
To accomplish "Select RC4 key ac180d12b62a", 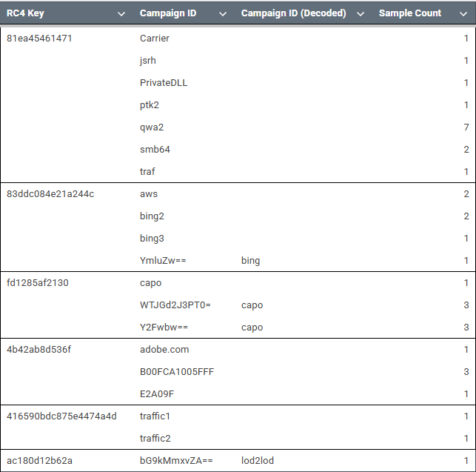I will [39, 461].
